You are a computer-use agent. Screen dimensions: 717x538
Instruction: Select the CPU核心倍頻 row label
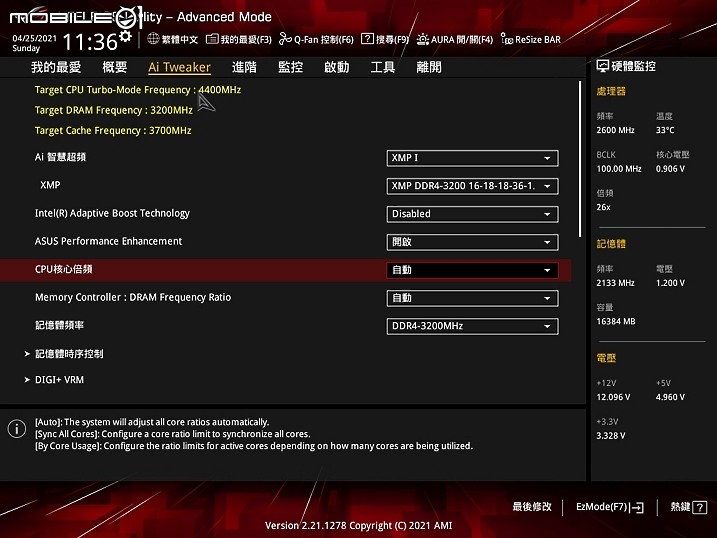[x=64, y=269]
